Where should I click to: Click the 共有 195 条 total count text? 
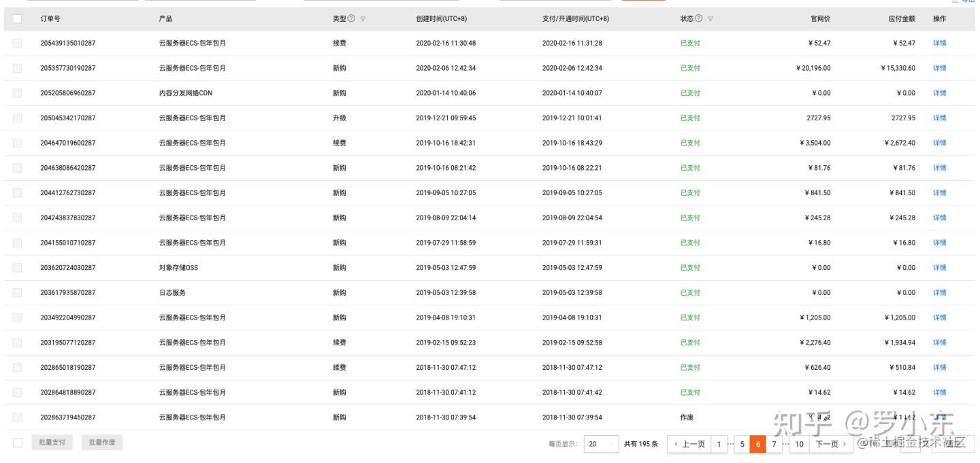click(x=641, y=444)
